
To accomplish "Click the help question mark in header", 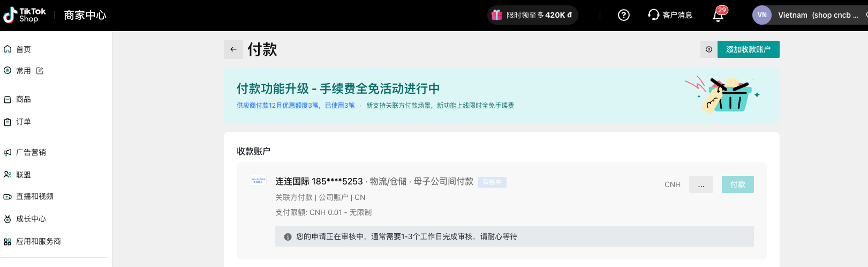I will (623, 15).
